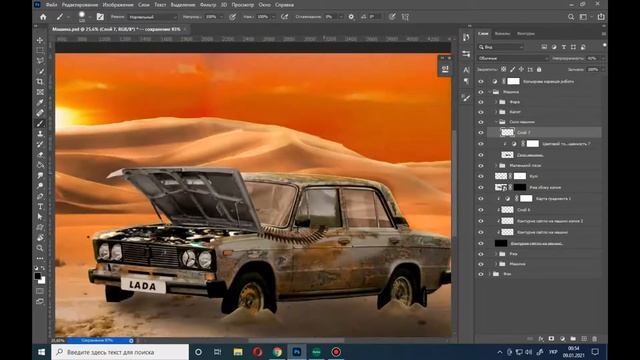The height and width of the screenshot is (360, 640).
Task: Switch to the Каналы tab
Action: pos(502,33)
